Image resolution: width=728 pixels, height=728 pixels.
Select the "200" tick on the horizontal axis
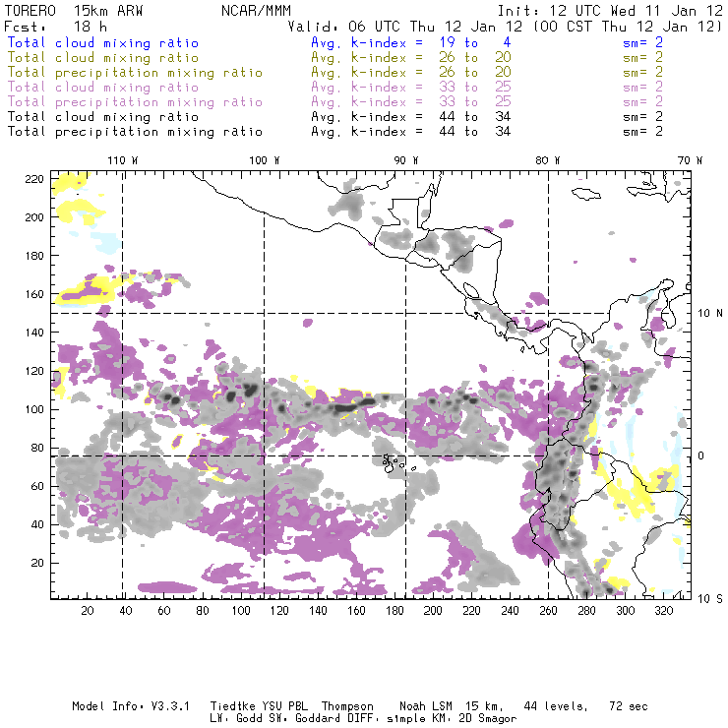(x=433, y=610)
